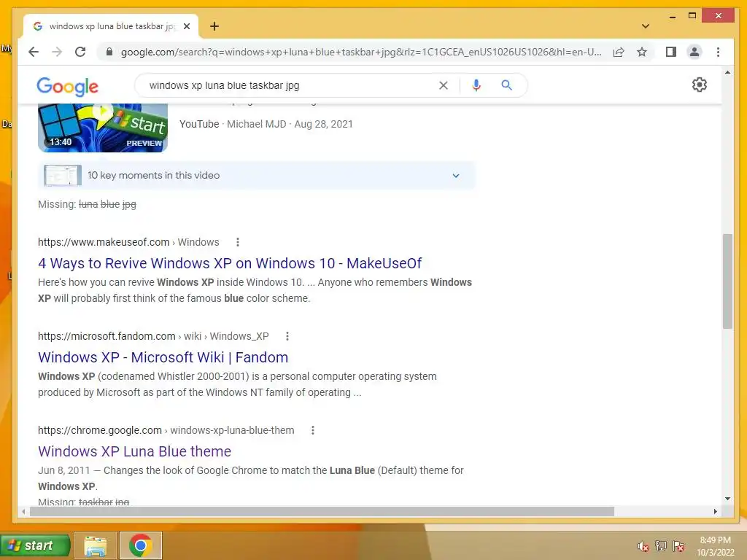
Task: Click the address bar URL
Action: click(360, 52)
